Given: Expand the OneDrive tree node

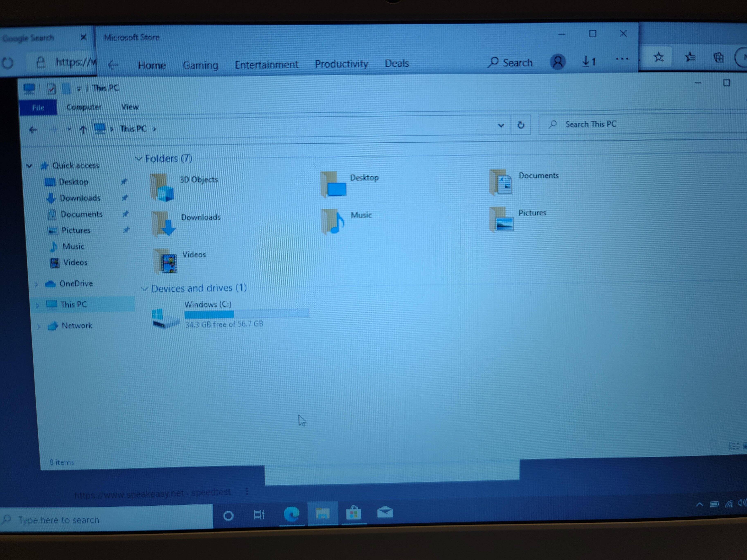Looking at the screenshot, I should click(x=36, y=284).
